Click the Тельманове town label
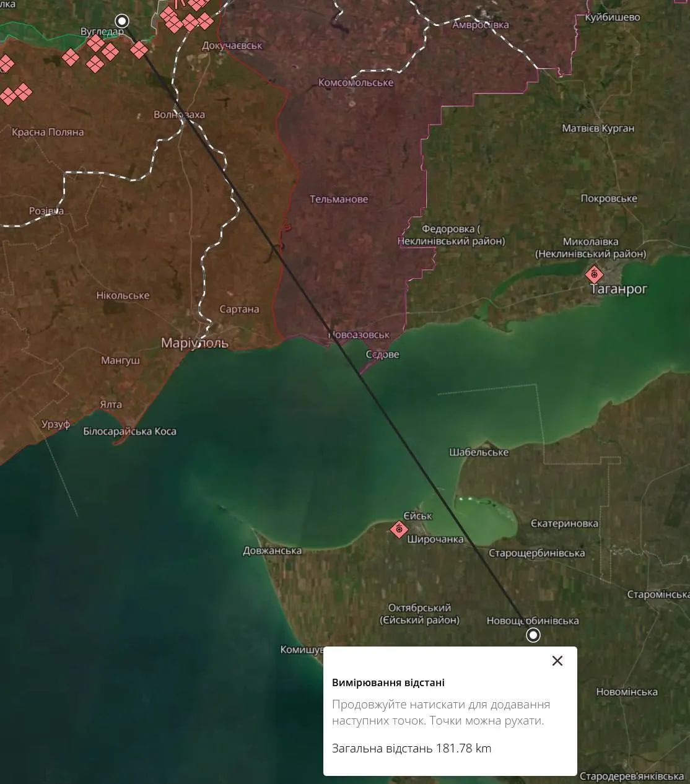This screenshot has height=784, width=690. coord(339,199)
